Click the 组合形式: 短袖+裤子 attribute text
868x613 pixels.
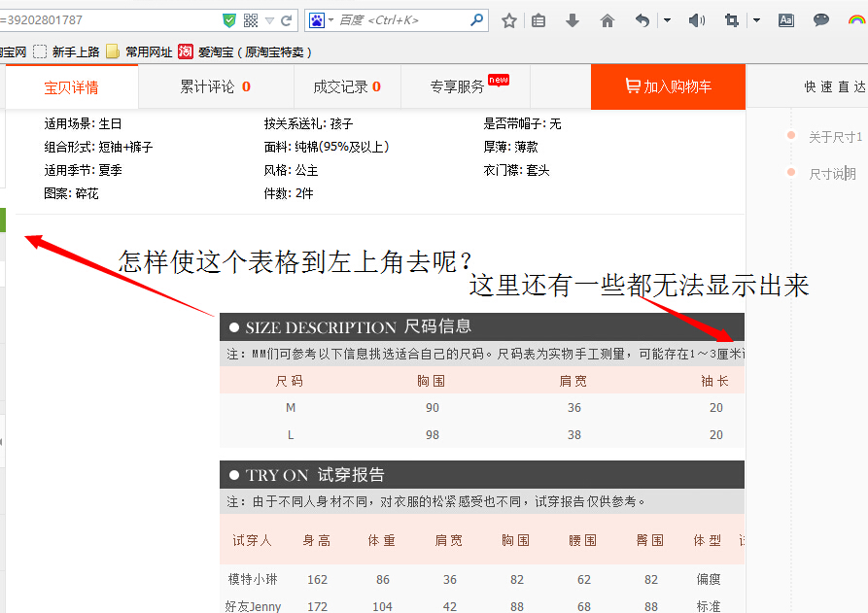click(x=98, y=147)
